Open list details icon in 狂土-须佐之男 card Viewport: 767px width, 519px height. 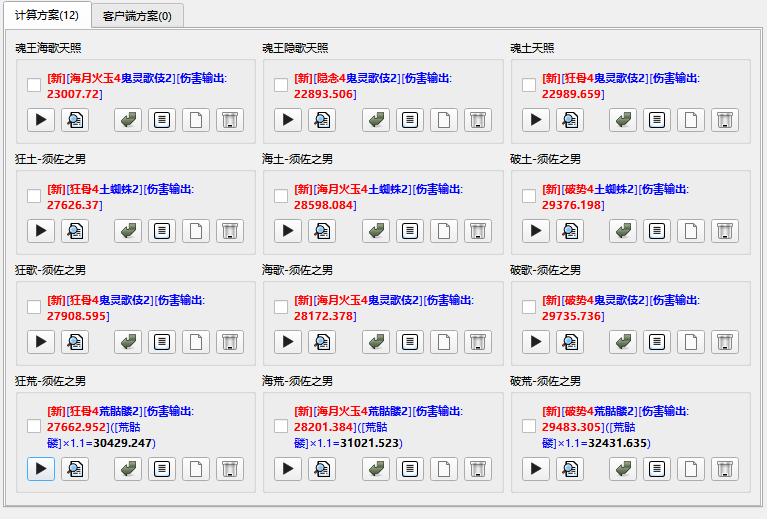coord(162,231)
